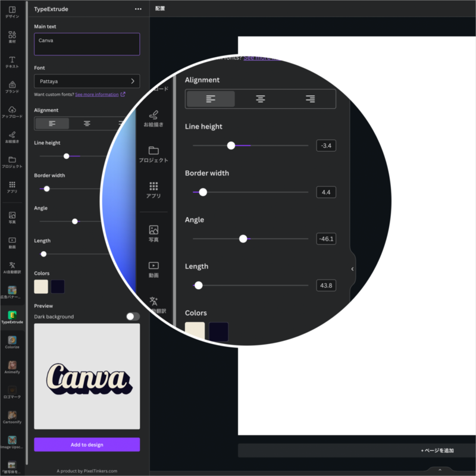Click the dark swatch in magnified view
Screen dimensions: 476x476
tap(218, 332)
